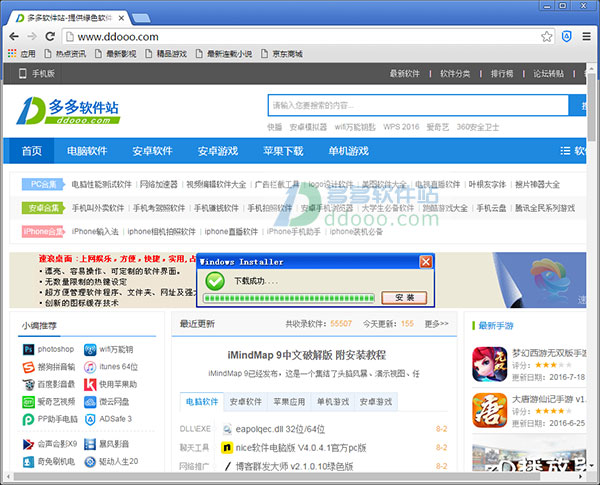The height and width of the screenshot is (485, 600).
Task: Open wifi万能钥 recommended software
Action: click(x=109, y=349)
